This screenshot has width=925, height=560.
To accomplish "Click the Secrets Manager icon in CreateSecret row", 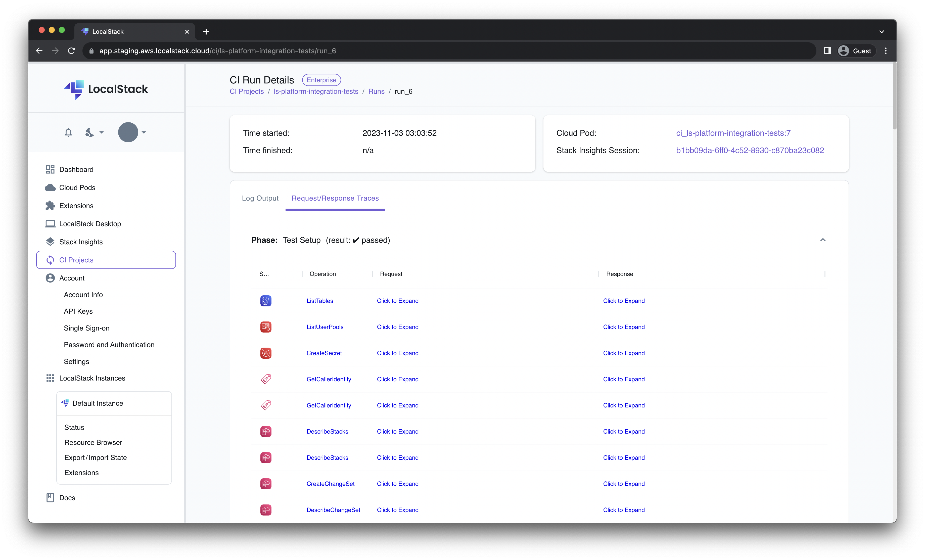I will pos(266,353).
